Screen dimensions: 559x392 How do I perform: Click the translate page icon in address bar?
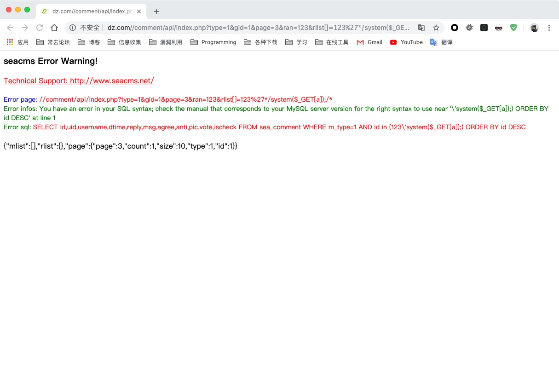[421, 28]
